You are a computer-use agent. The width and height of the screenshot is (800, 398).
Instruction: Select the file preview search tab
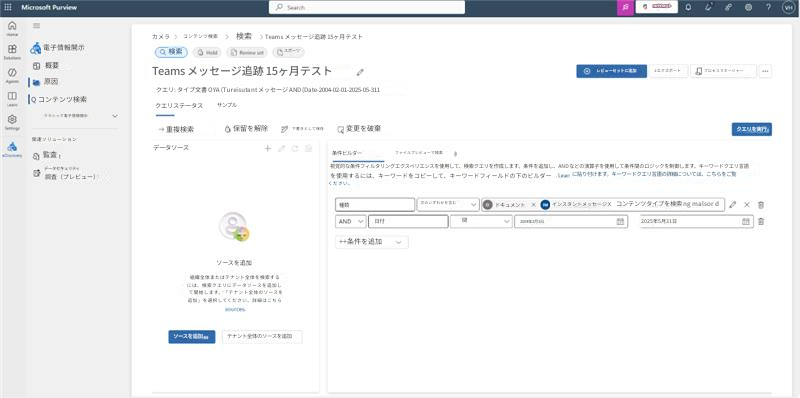[x=419, y=153]
